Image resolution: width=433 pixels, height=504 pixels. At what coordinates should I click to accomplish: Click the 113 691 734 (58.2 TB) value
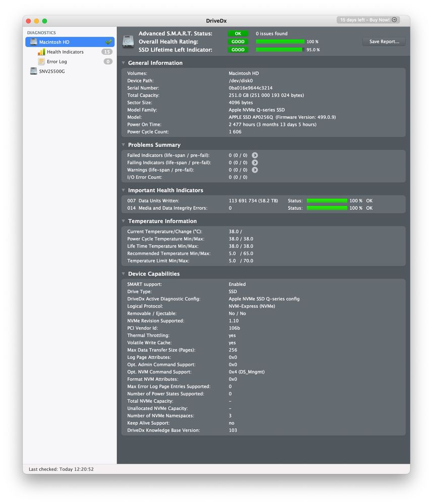point(253,201)
